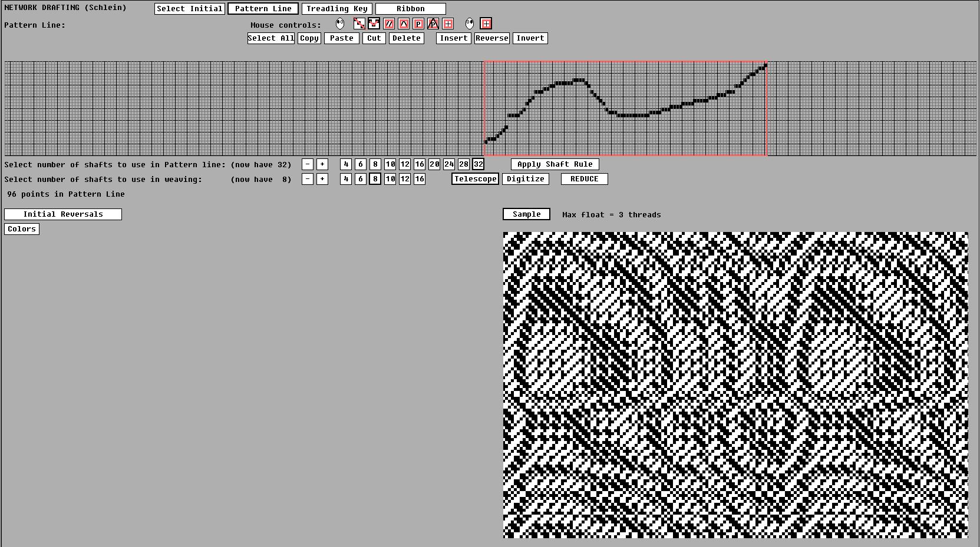Screen dimensions: 980x547
Task: Select the double-slash parallel lines mode
Action: pos(388,24)
